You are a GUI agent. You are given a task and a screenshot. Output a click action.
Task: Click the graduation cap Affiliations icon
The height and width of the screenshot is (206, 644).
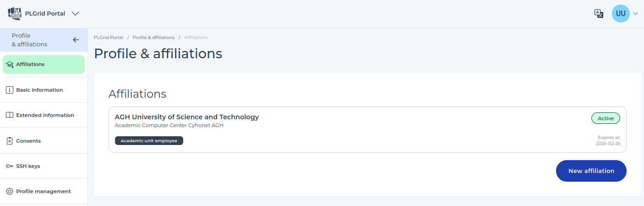pyautogui.click(x=10, y=65)
